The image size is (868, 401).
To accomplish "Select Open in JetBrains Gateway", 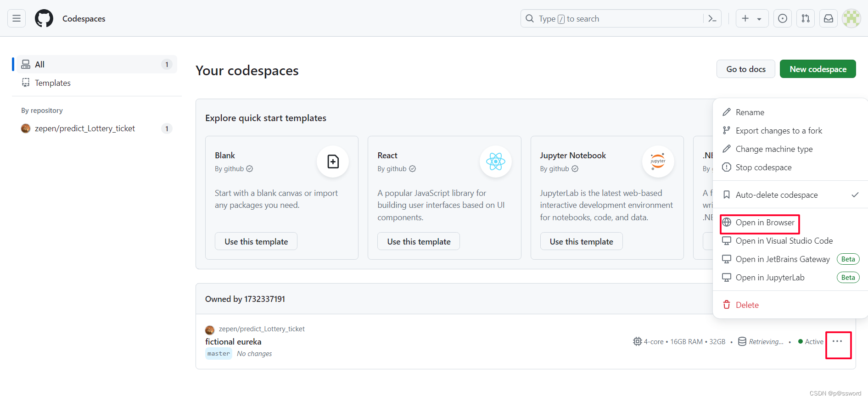I will pyautogui.click(x=790, y=259).
